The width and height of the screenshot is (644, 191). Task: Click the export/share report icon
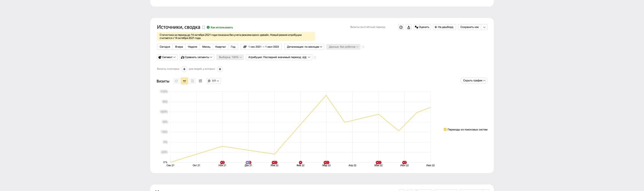click(x=408, y=27)
